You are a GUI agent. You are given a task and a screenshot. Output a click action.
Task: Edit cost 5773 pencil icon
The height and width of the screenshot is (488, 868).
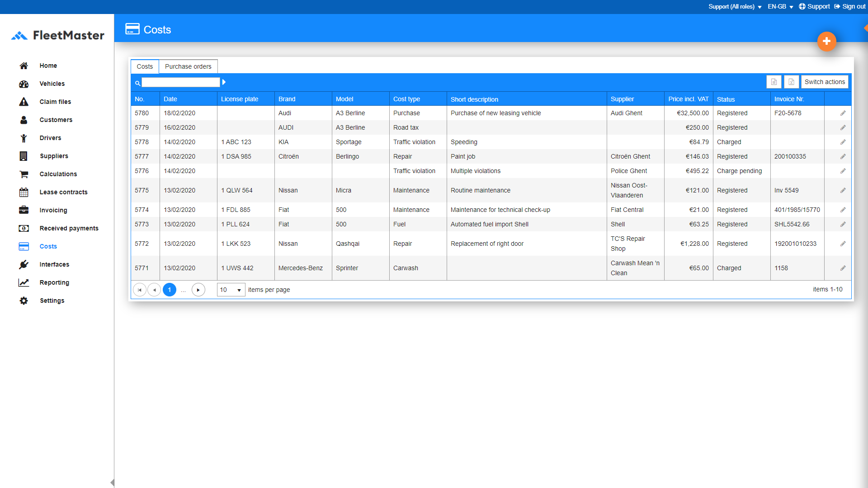pos(843,224)
